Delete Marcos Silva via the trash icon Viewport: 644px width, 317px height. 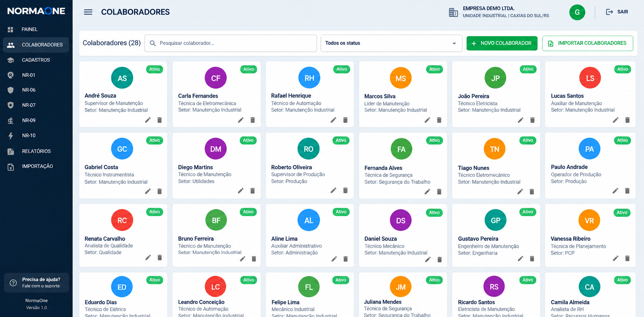439,120
